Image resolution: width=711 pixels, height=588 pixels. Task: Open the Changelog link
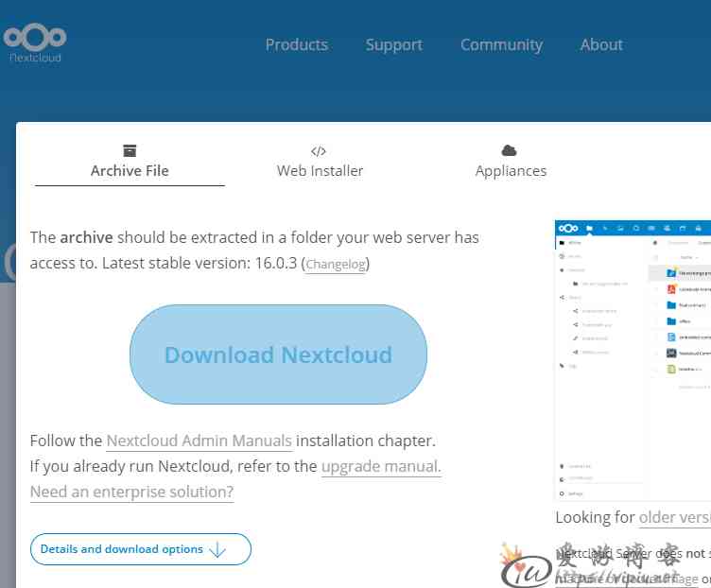(x=336, y=265)
